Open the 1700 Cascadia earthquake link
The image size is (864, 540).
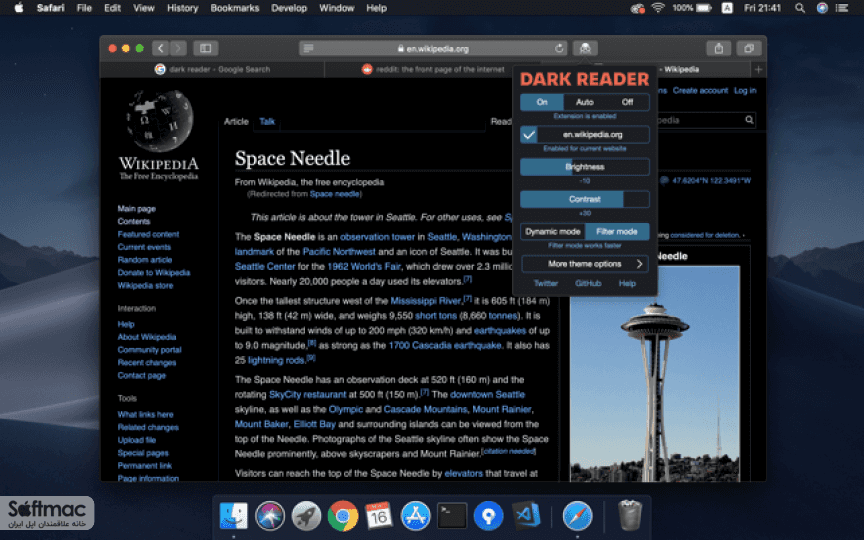[445, 345]
